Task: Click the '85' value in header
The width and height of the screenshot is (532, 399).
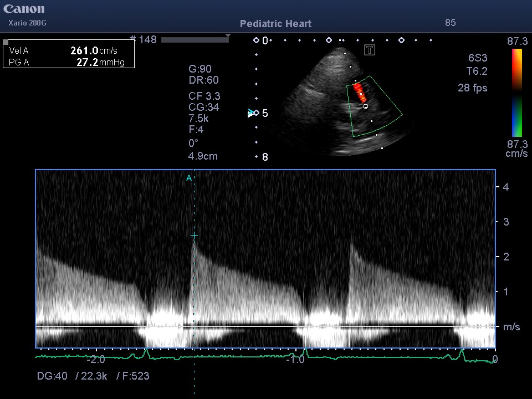Action: (x=450, y=23)
